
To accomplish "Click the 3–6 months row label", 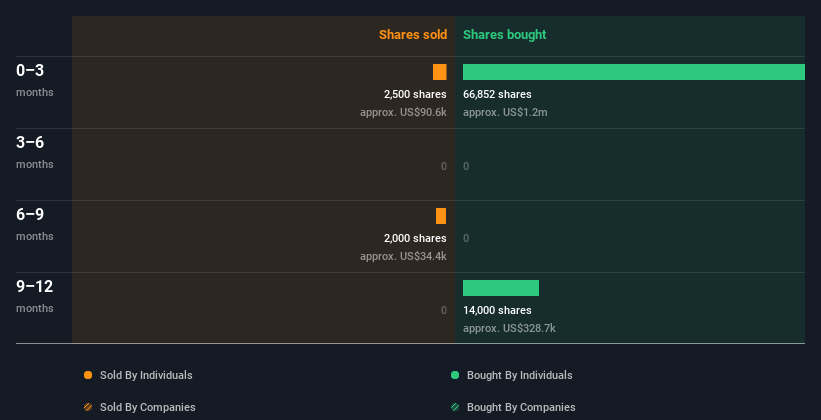I will pos(35,152).
